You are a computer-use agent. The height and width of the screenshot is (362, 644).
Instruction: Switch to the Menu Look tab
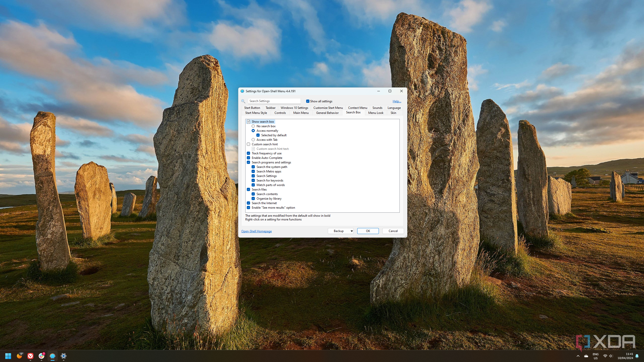coord(376,113)
